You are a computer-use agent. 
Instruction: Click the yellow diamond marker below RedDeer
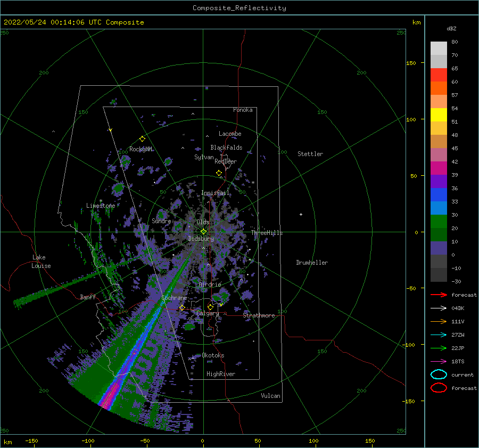pos(219,173)
